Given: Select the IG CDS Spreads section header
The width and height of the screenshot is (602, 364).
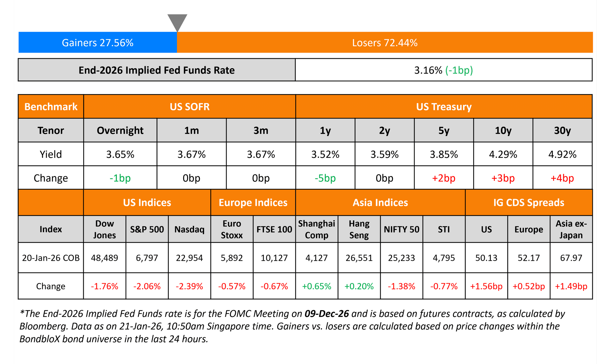Looking at the screenshot, I should click(x=529, y=203).
